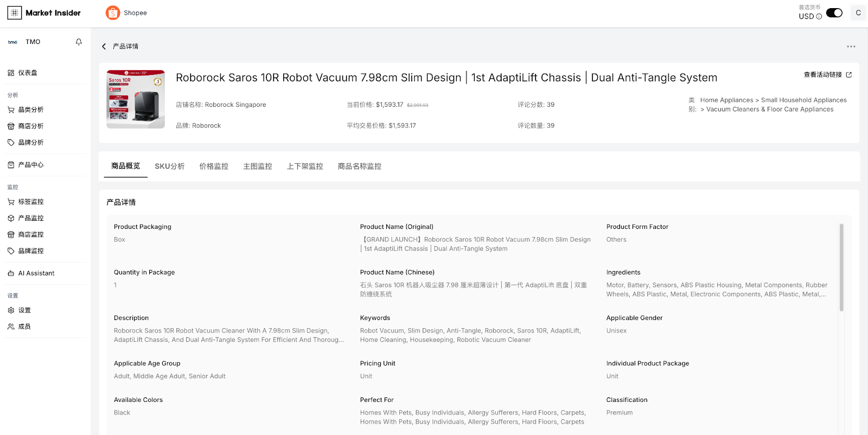
Task: Open the three-dot more options menu
Action: coord(851,47)
